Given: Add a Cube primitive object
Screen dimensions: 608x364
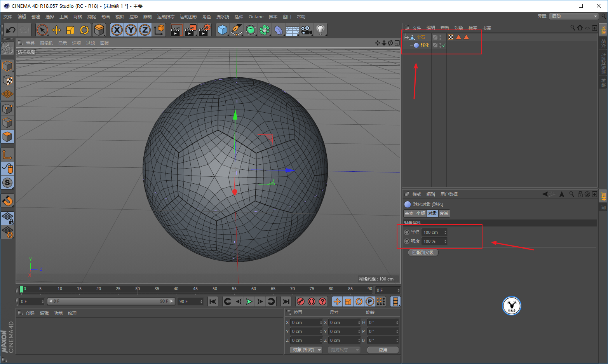Looking at the screenshot, I should pos(222,30).
